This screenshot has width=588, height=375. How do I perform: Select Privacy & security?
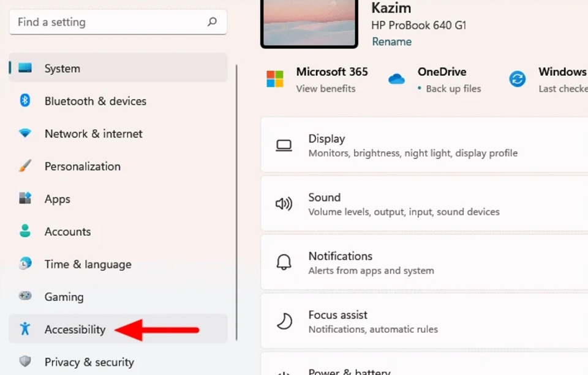118,361
